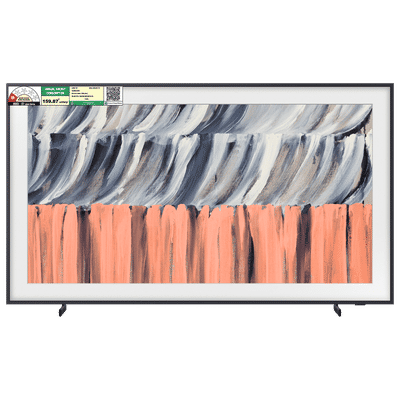Click the white mat border right of the artwork
The image size is (400, 400).
click(x=381, y=193)
